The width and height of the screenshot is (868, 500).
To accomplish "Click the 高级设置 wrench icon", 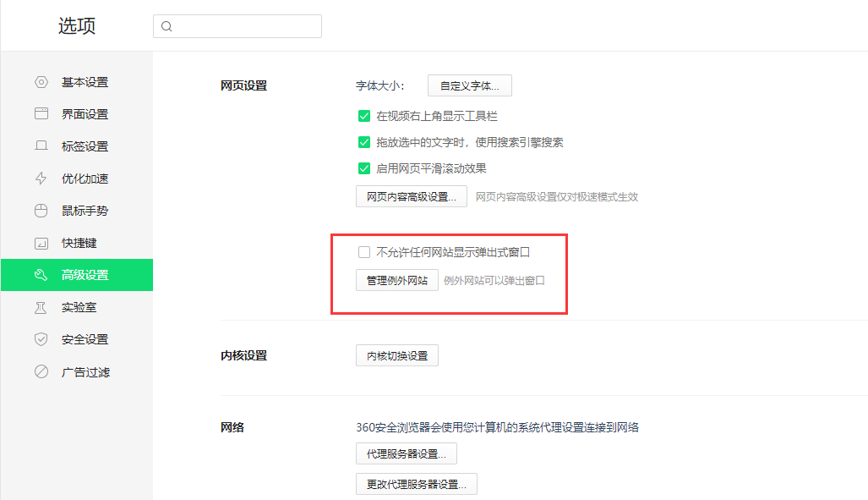I will (41, 275).
